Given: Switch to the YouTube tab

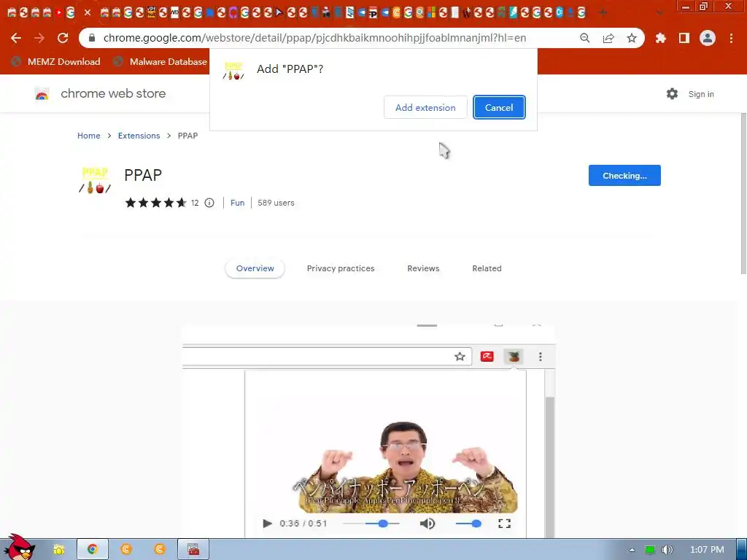Looking at the screenshot, I should pos(58,13).
